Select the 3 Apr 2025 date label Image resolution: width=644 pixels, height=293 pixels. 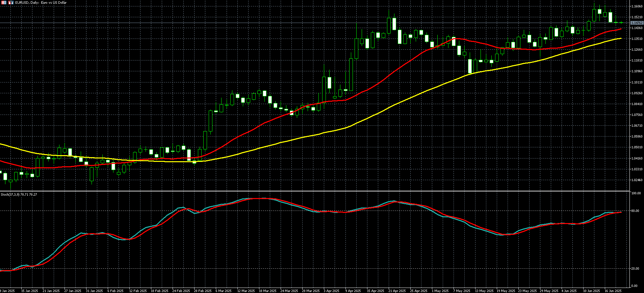pos(331,291)
